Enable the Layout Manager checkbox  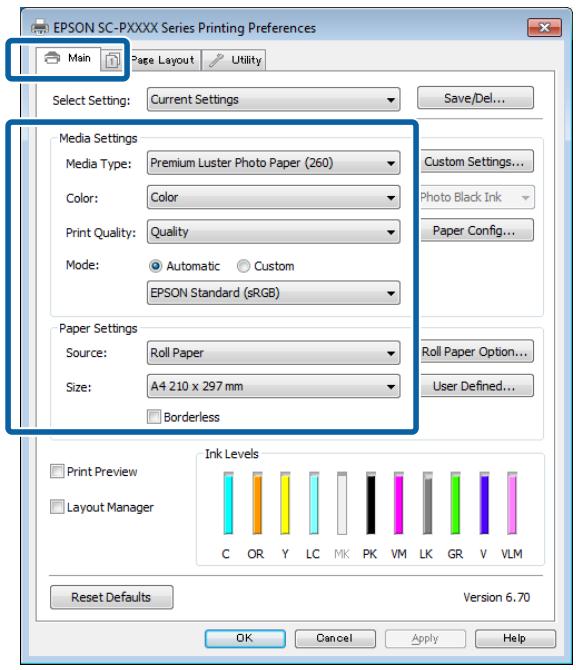coord(57,507)
